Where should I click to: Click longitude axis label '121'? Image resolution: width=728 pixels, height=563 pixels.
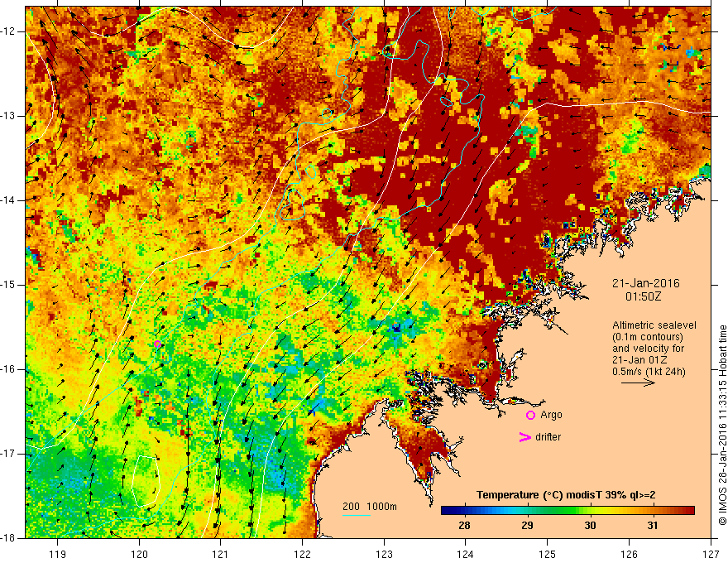point(220,554)
